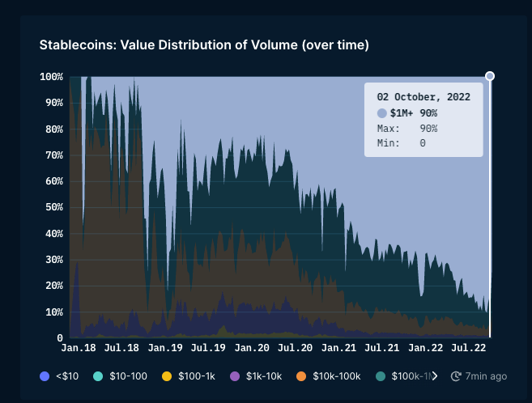The image size is (532, 403).
Task: Select the $1k-10k legend label
Action: coord(262,376)
